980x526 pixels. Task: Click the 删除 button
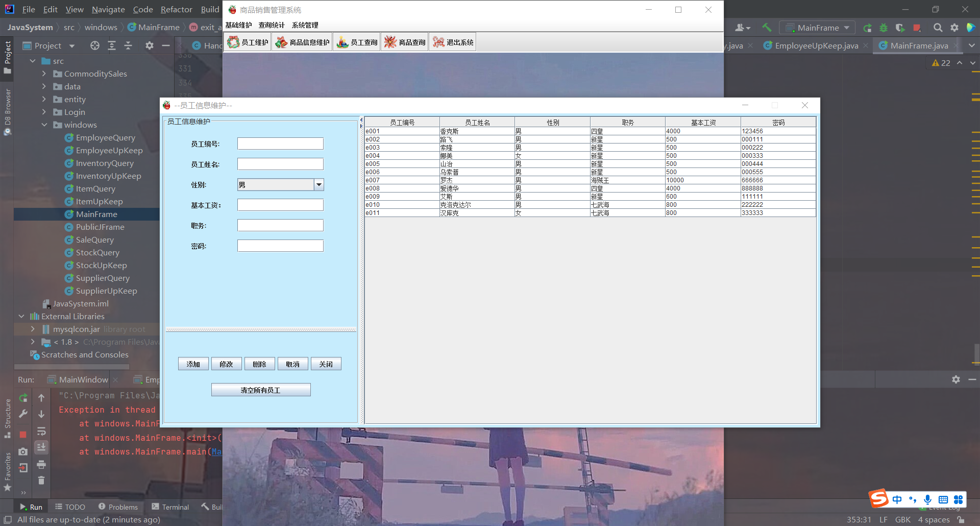(259, 364)
